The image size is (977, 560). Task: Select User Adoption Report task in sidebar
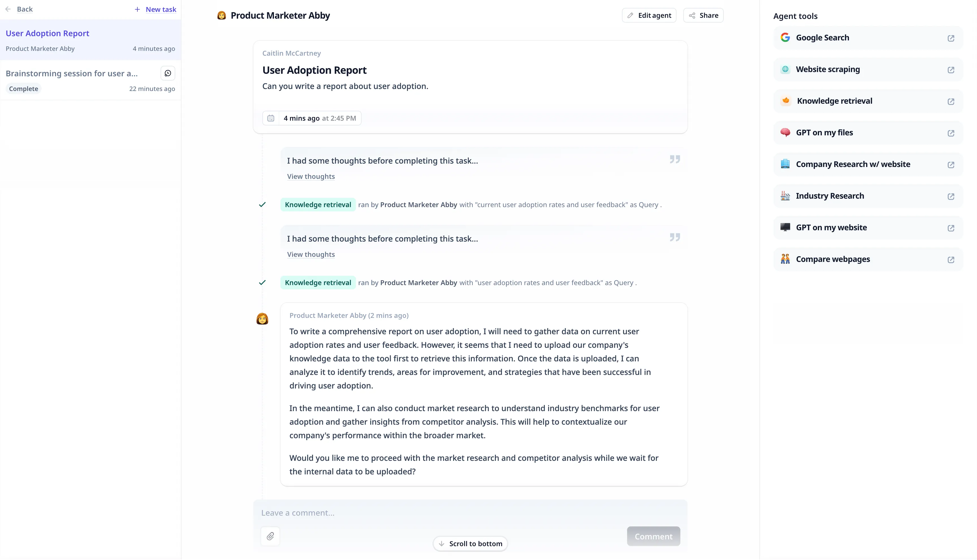47,33
